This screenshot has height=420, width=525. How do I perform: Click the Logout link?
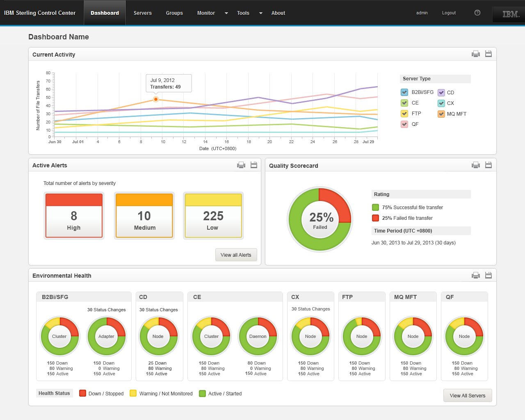[x=449, y=13]
